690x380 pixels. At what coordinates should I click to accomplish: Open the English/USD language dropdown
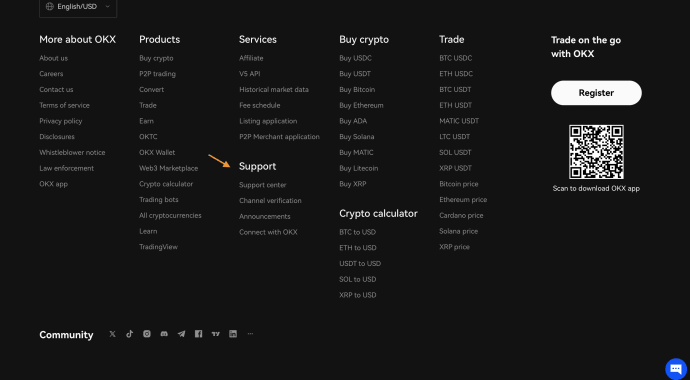(x=78, y=7)
